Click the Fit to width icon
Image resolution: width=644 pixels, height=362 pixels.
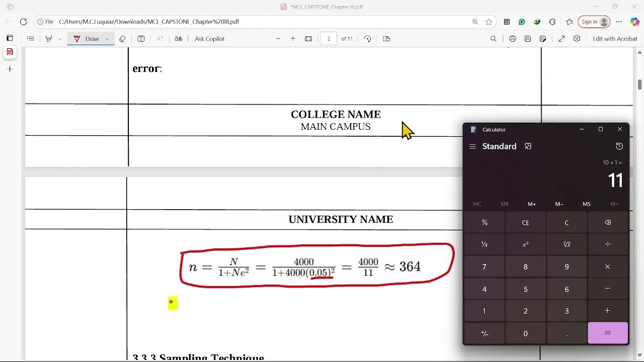[308, 39]
